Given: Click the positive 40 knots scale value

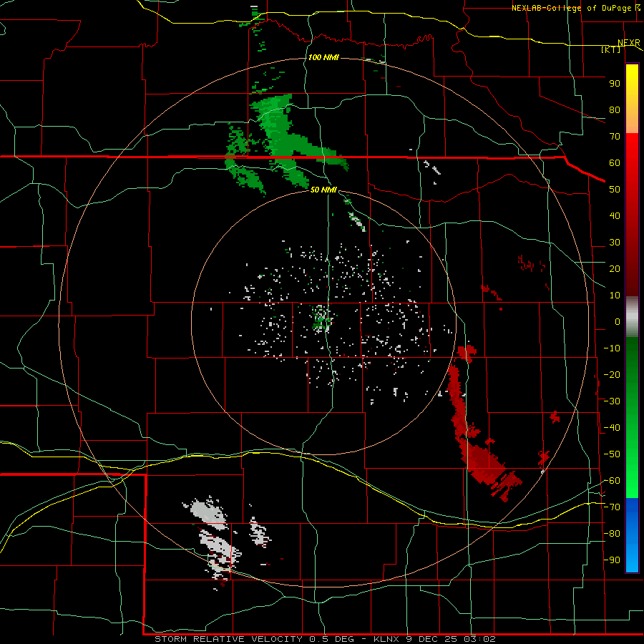Looking at the screenshot, I should (x=615, y=215).
